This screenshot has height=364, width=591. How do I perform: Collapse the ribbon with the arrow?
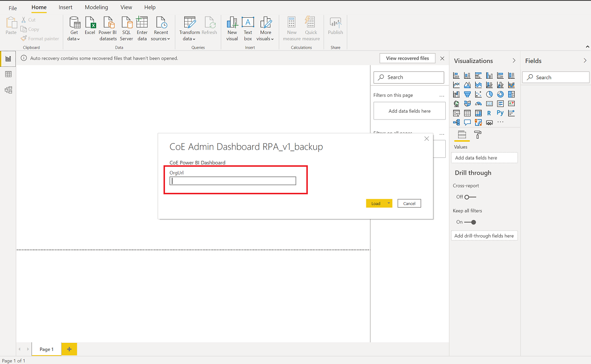(587, 47)
